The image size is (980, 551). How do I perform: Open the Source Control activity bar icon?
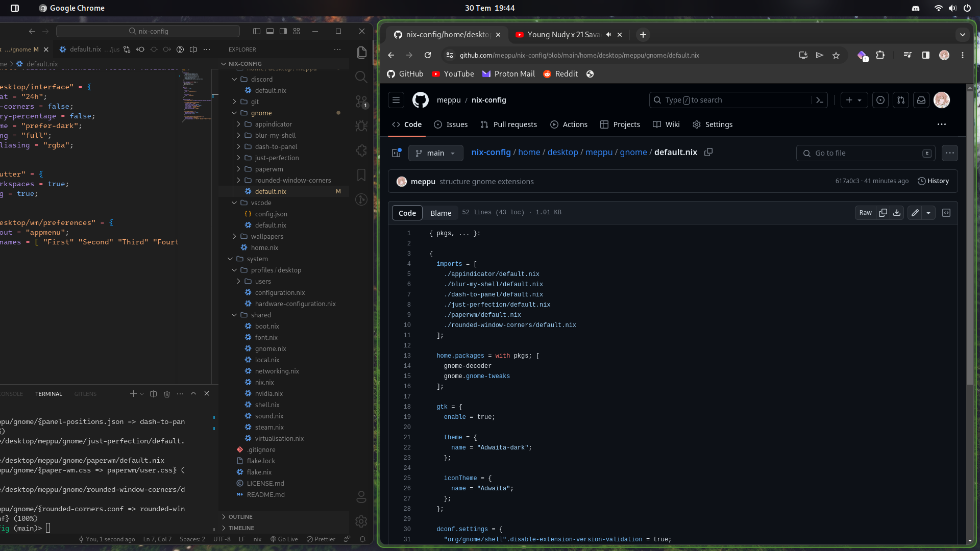pos(361,102)
